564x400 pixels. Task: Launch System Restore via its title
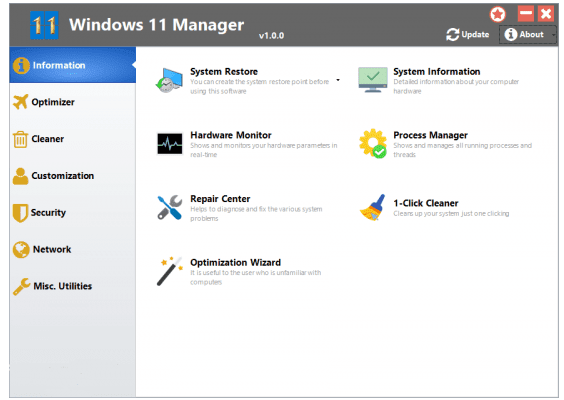pos(224,72)
